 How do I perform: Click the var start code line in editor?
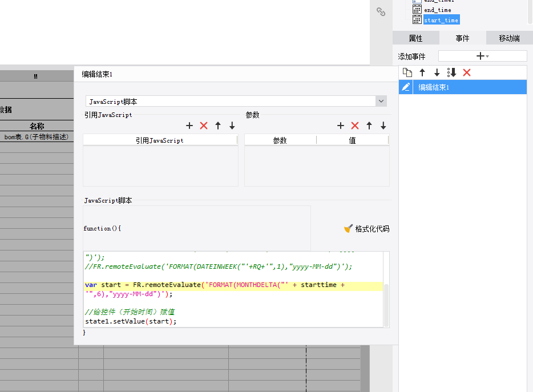coord(215,285)
